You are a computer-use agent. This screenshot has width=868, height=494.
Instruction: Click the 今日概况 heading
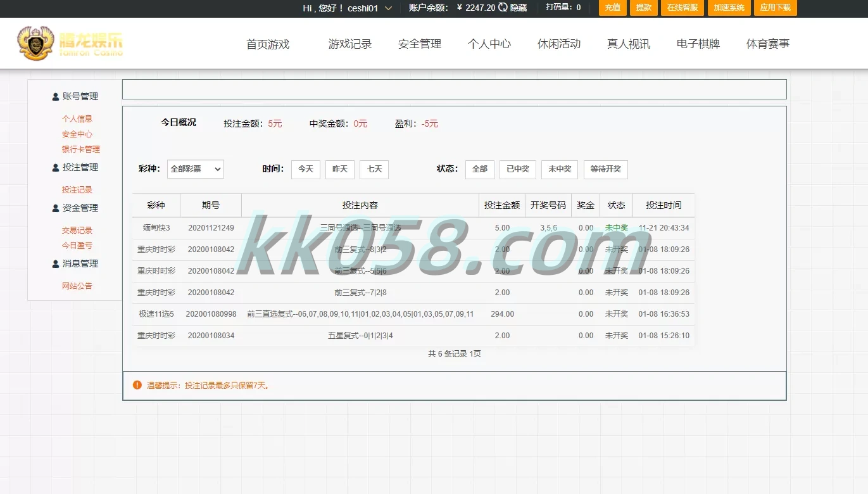(179, 123)
